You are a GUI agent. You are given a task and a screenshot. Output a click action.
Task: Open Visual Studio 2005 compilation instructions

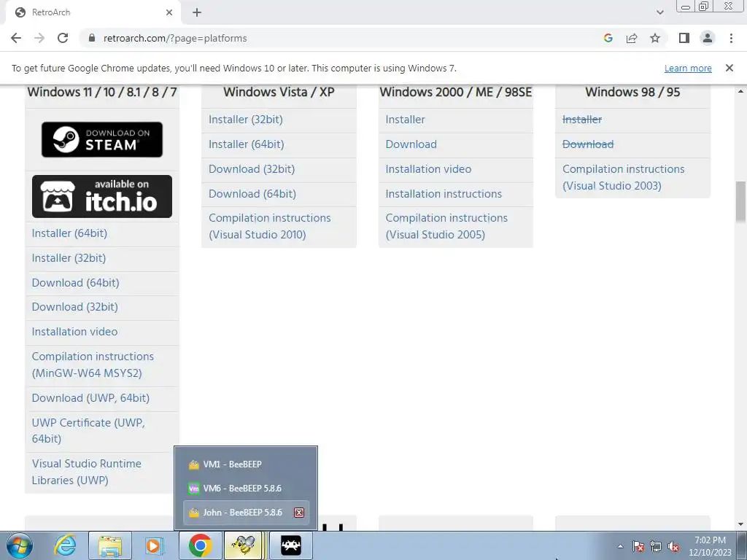point(446,226)
